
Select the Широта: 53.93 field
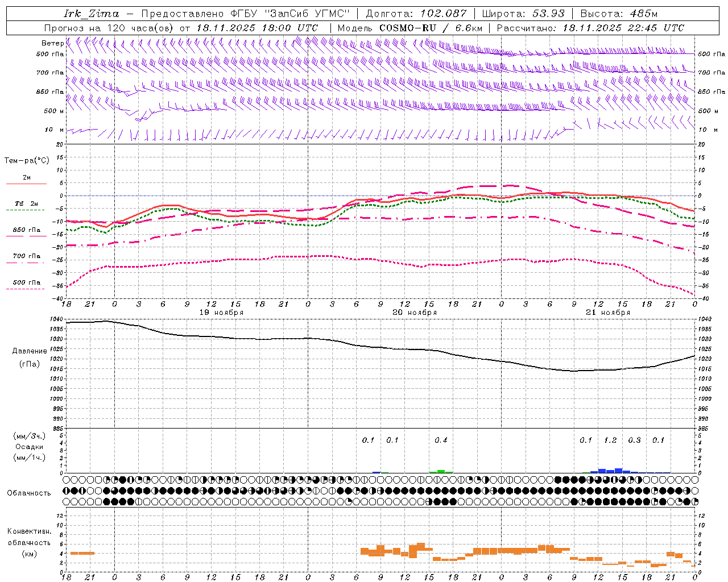pyautogui.click(x=523, y=14)
